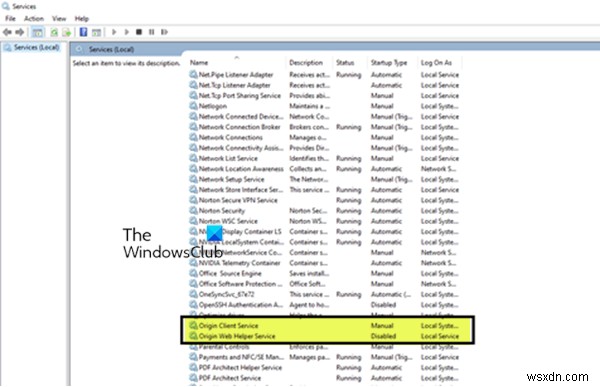Click the Automatic (... startup type for OneSyncSvc
The width and height of the screenshot is (600, 387).
click(x=391, y=294)
